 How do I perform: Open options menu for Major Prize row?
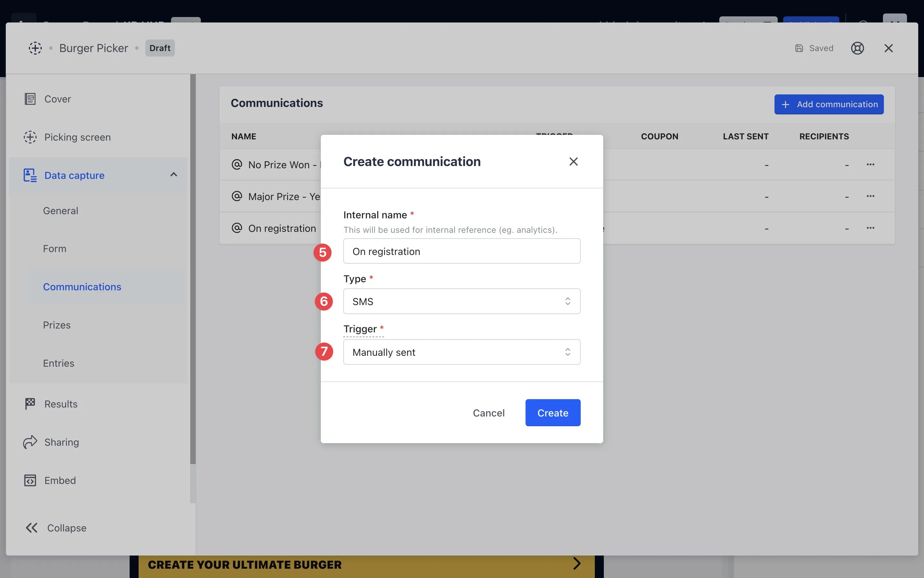point(870,197)
